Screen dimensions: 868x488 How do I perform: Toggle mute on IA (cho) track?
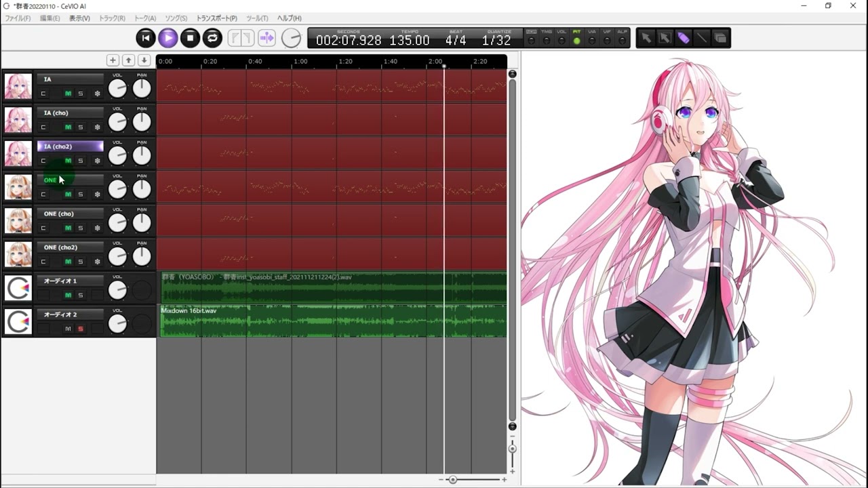click(x=68, y=127)
